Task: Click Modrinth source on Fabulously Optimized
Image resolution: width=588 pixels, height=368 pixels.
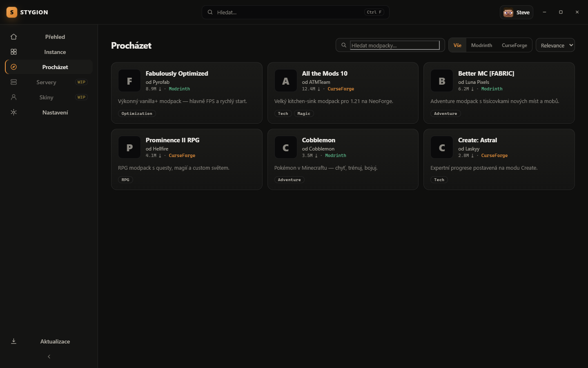Action: pos(179,89)
